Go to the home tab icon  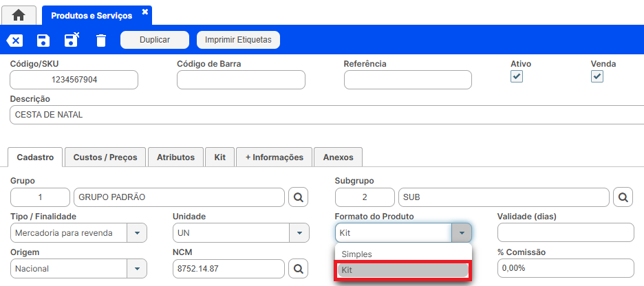click(19, 16)
